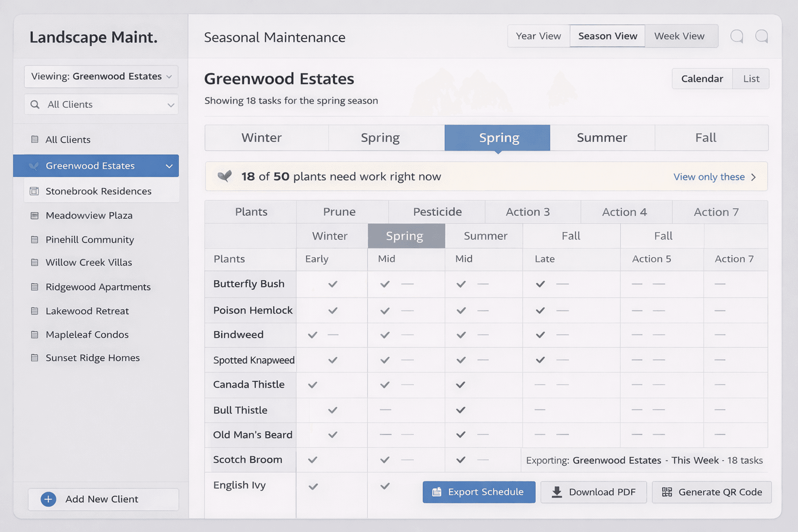The height and width of the screenshot is (532, 798).
Task: Collapse Greenwood Estates sidebar chevron
Action: click(169, 166)
